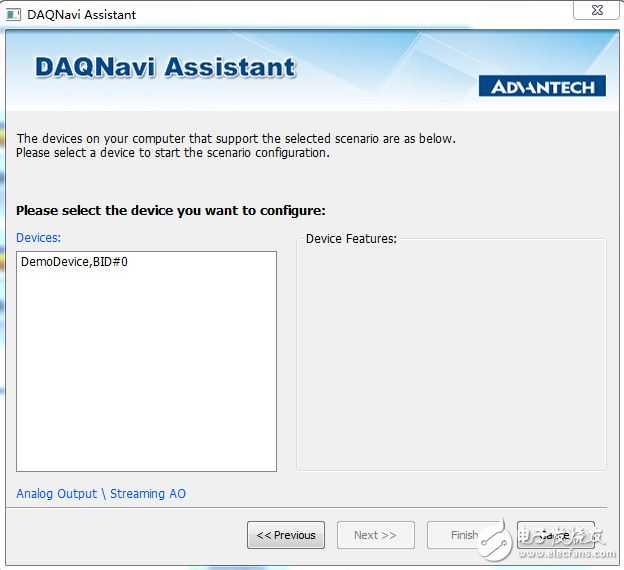Close the DAQNavi Assistant window

pos(597,10)
